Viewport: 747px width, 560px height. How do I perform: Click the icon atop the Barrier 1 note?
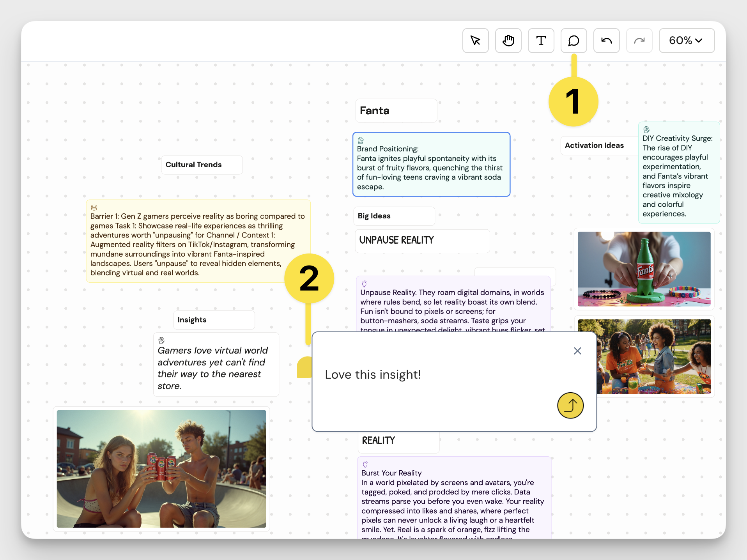coord(94,208)
